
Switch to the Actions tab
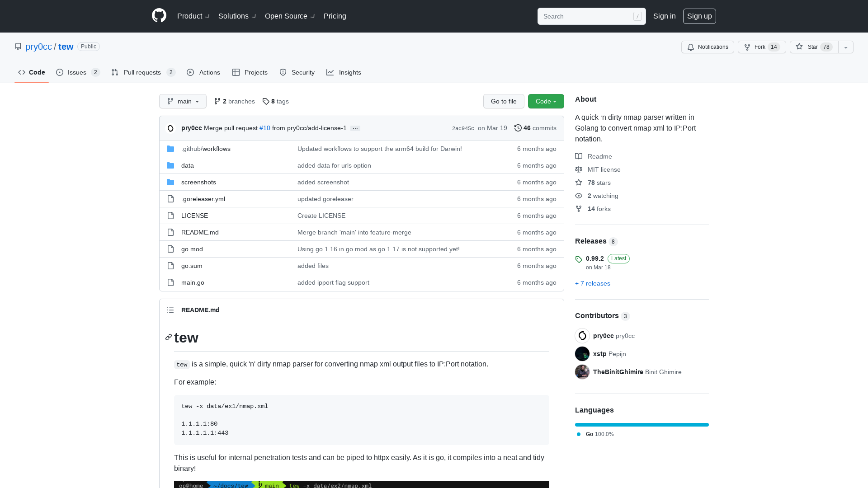(x=203, y=72)
